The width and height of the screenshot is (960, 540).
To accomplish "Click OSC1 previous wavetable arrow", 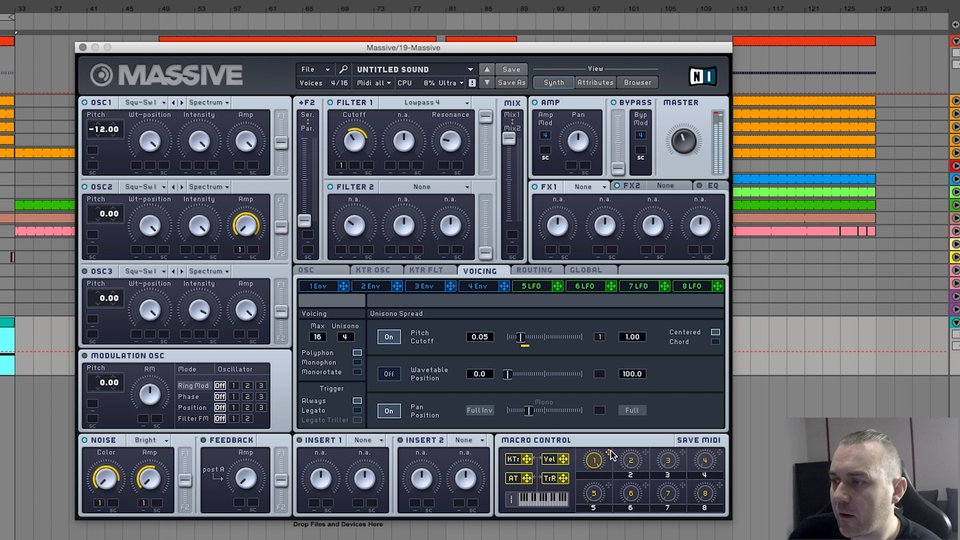I will 174,102.
